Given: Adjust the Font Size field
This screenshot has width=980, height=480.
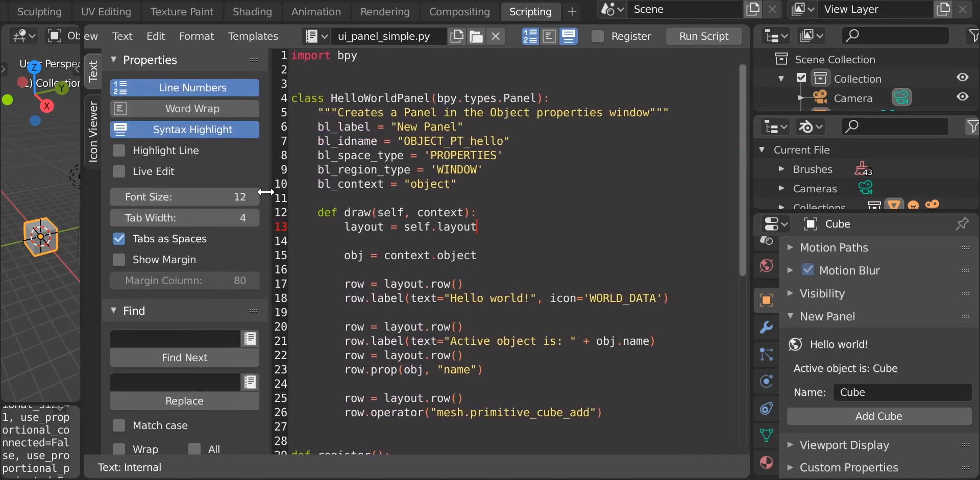Looking at the screenshot, I should click(185, 197).
